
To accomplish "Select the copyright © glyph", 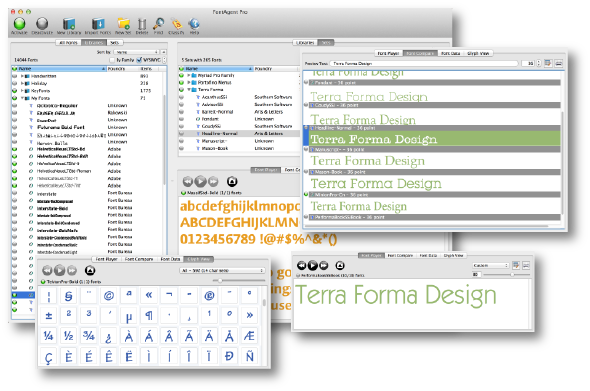I will [109, 296].
